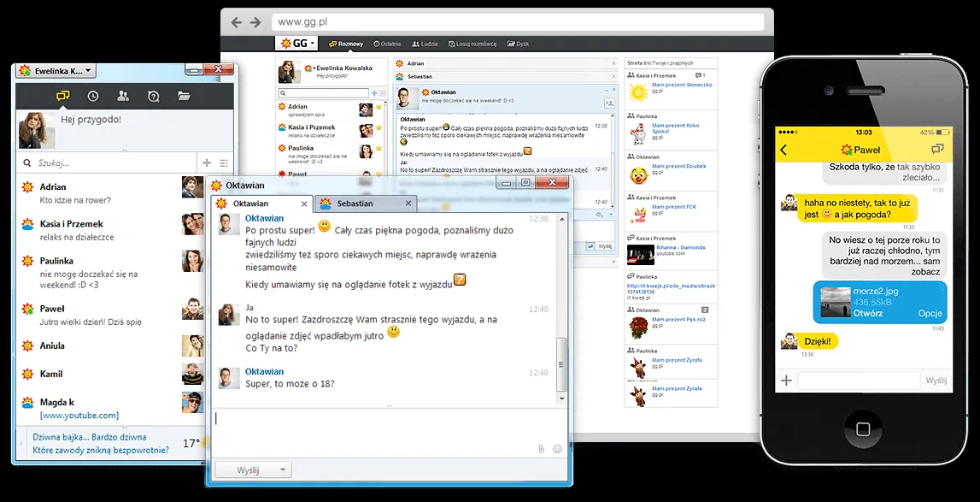Click the Mam prezent Słoneczko link in the web sidebar
Image resolution: width=980 pixels, height=502 pixels.
pyautogui.click(x=682, y=84)
